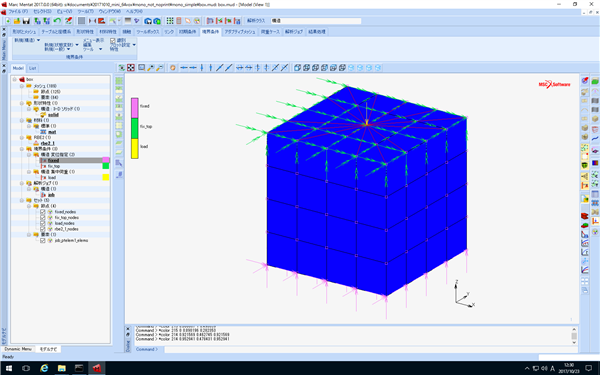
Task: Click the zoom box magnifier icon
Action: (142, 68)
